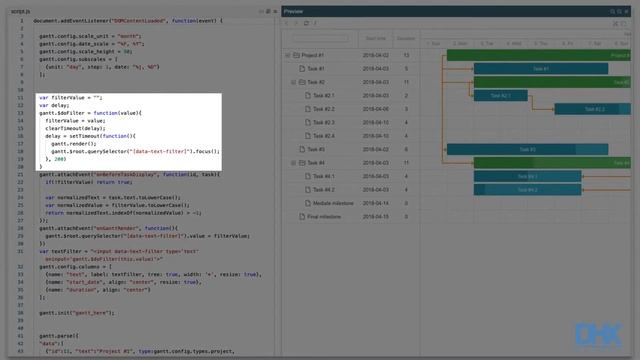
Task: Click the Start time column header
Action: tap(376, 38)
